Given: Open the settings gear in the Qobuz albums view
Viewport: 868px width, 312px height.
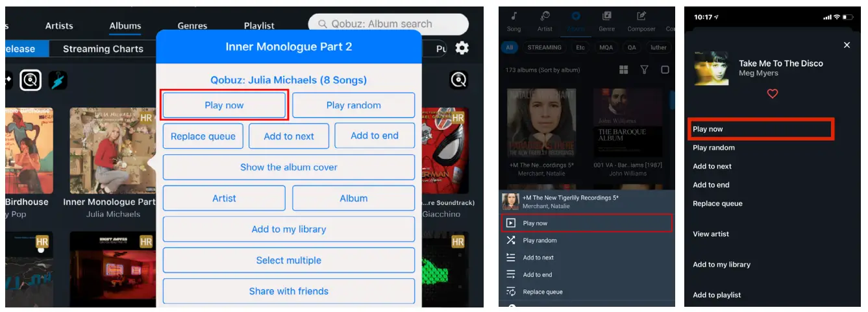Looking at the screenshot, I should point(462,48).
